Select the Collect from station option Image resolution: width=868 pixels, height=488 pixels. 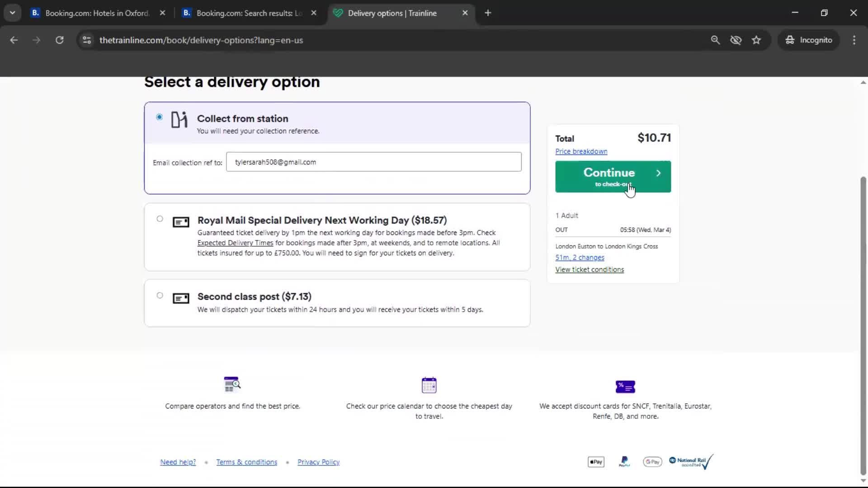pyautogui.click(x=159, y=117)
